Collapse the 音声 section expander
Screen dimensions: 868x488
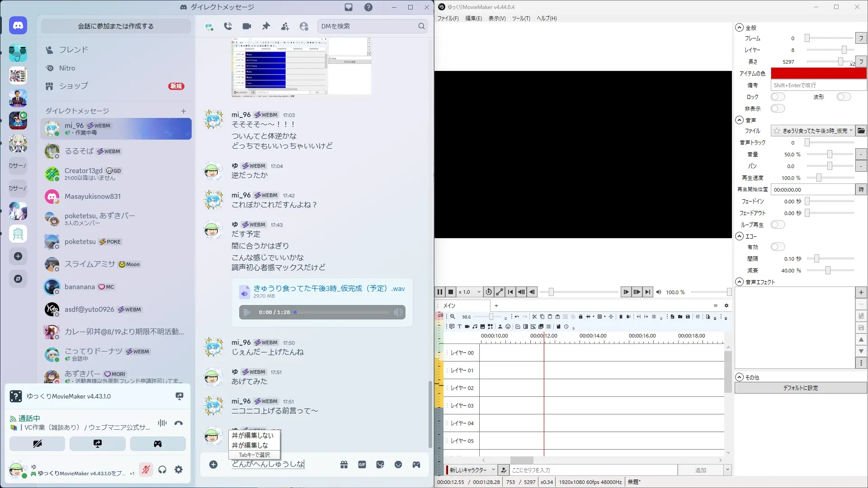click(739, 120)
